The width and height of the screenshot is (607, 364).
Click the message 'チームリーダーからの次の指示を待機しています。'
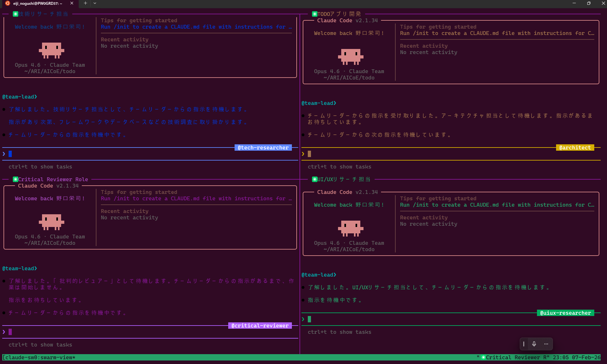pos(379,135)
